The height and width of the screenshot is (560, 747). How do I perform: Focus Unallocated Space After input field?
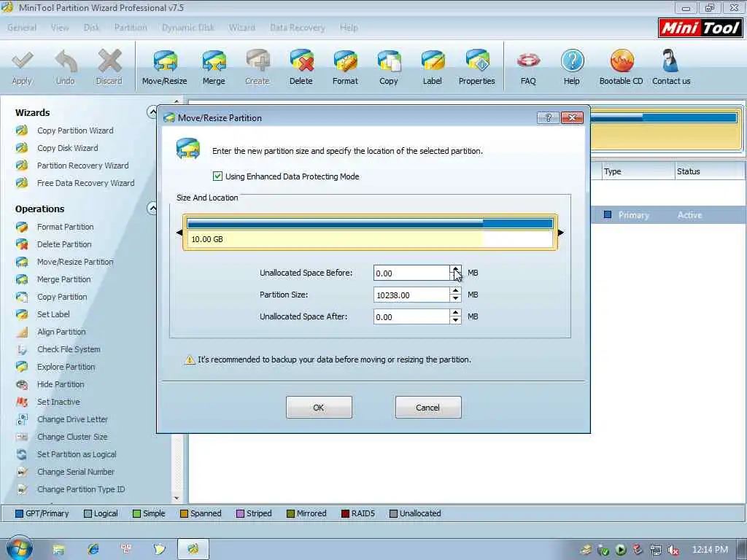tap(411, 316)
